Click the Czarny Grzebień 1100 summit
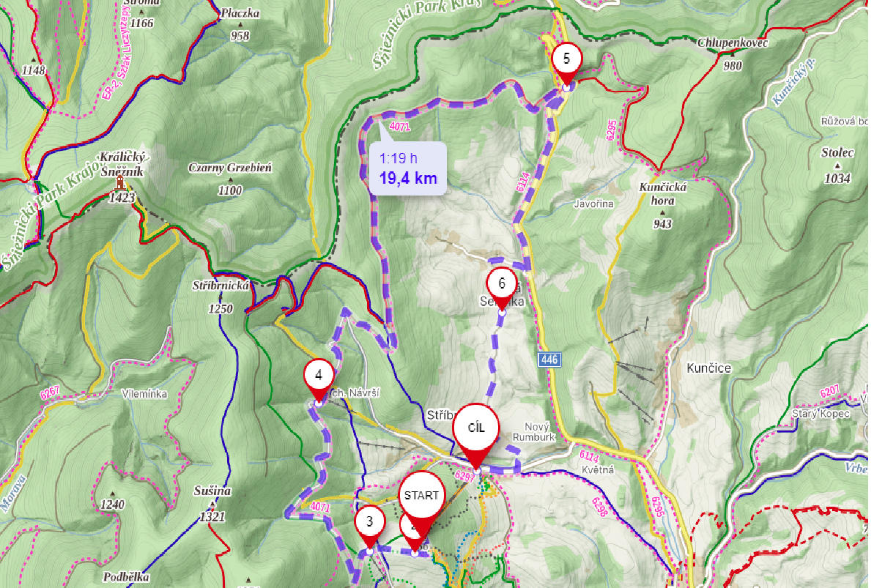This screenshot has width=871, height=588. pyautogui.click(x=230, y=179)
